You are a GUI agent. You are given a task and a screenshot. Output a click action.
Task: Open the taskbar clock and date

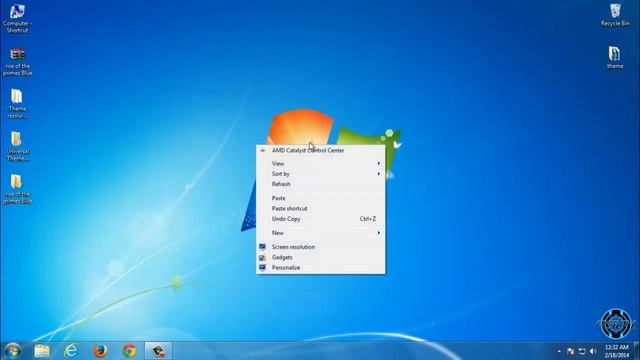tap(616, 351)
